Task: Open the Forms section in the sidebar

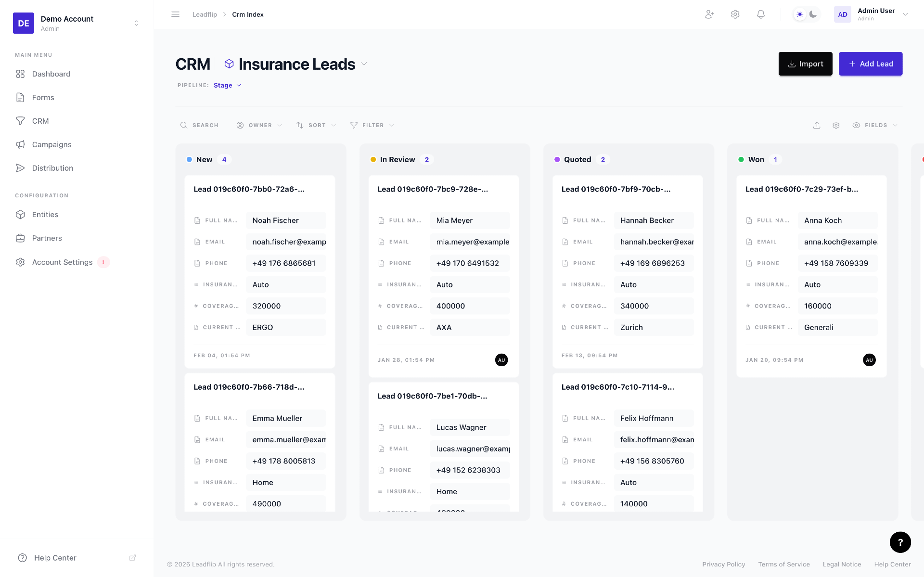Action: coord(42,97)
